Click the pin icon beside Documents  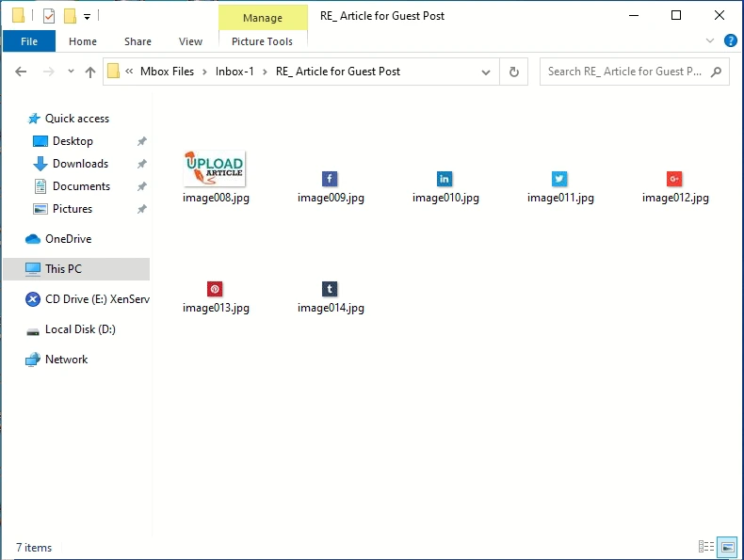[x=141, y=186]
